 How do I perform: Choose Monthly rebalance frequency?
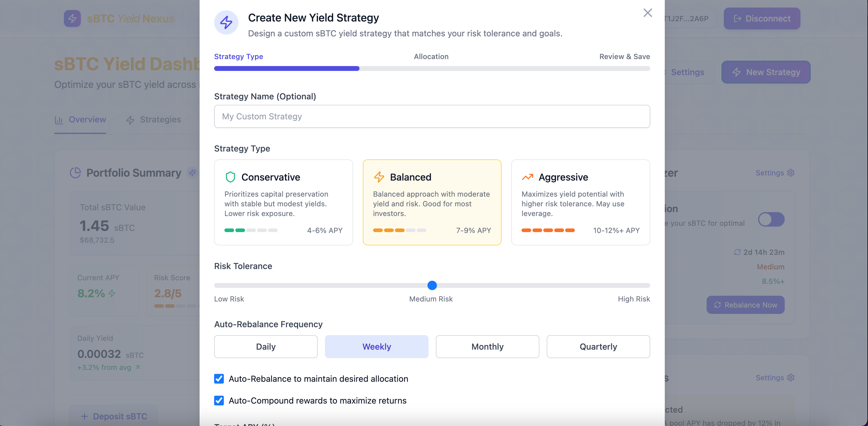[x=487, y=346]
